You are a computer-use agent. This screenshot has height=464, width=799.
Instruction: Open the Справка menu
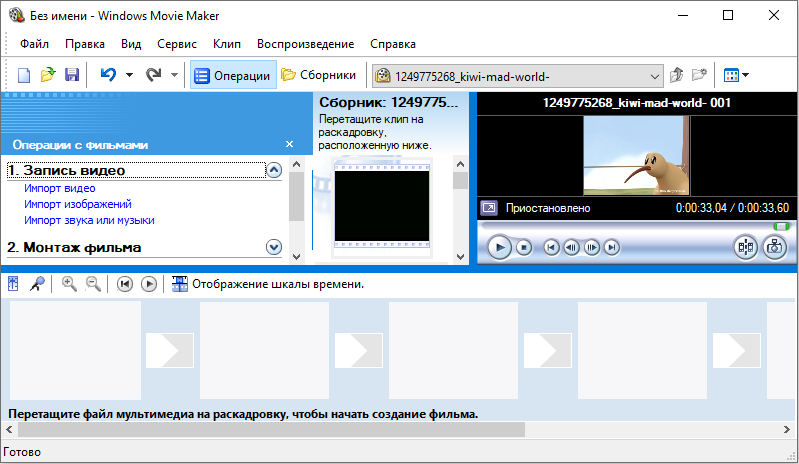click(393, 44)
